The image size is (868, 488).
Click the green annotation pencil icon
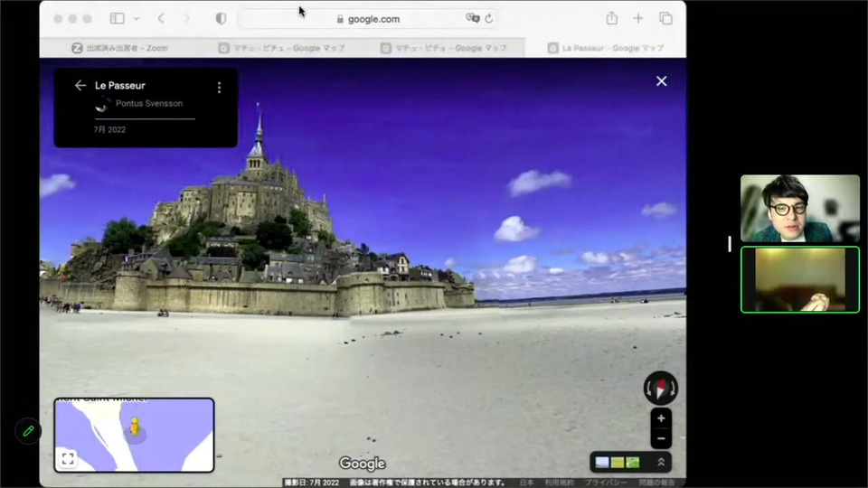click(x=28, y=431)
